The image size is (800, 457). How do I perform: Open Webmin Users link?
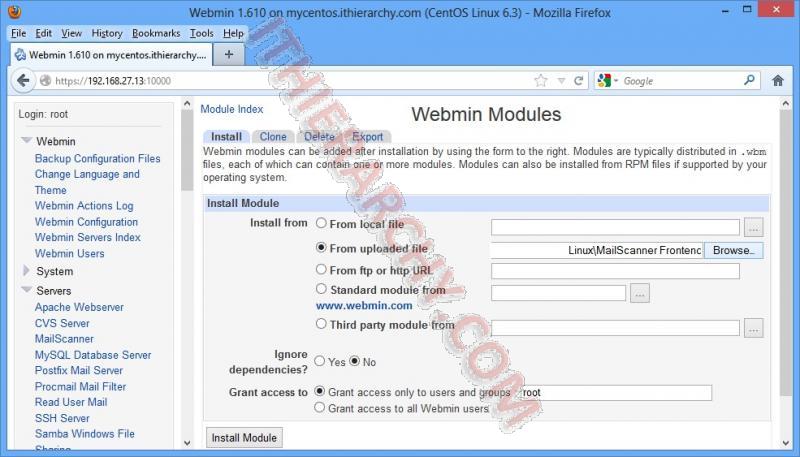(69, 253)
